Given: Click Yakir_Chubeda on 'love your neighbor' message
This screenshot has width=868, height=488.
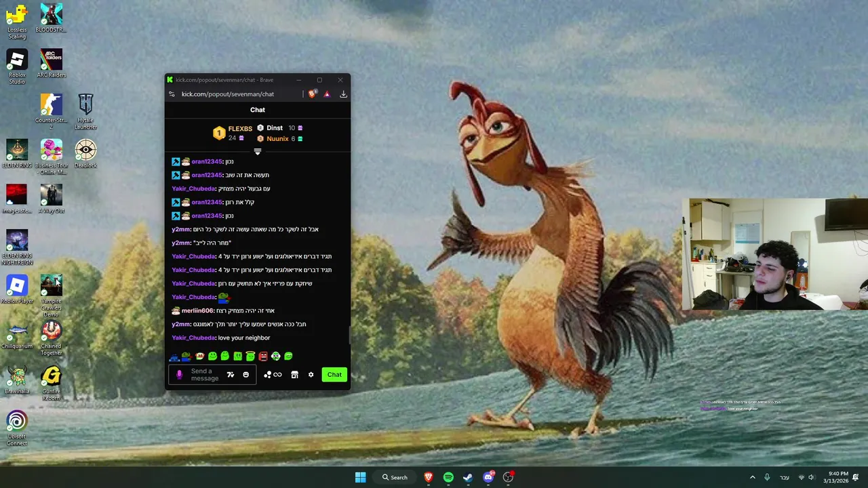Looking at the screenshot, I should 193,338.
